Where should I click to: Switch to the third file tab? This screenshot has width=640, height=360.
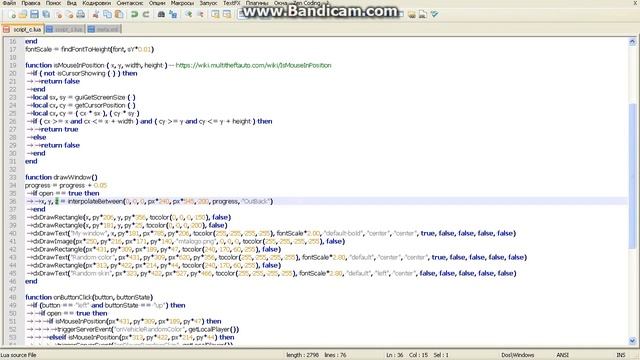[103, 29]
